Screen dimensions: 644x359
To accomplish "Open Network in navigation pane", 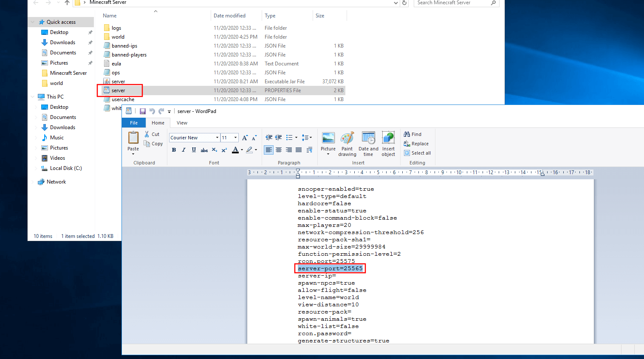I will [56, 182].
